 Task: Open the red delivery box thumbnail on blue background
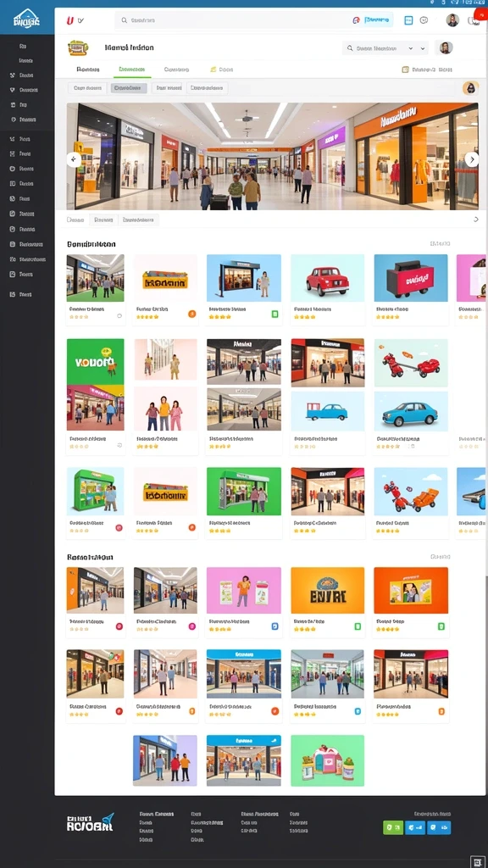tap(411, 278)
